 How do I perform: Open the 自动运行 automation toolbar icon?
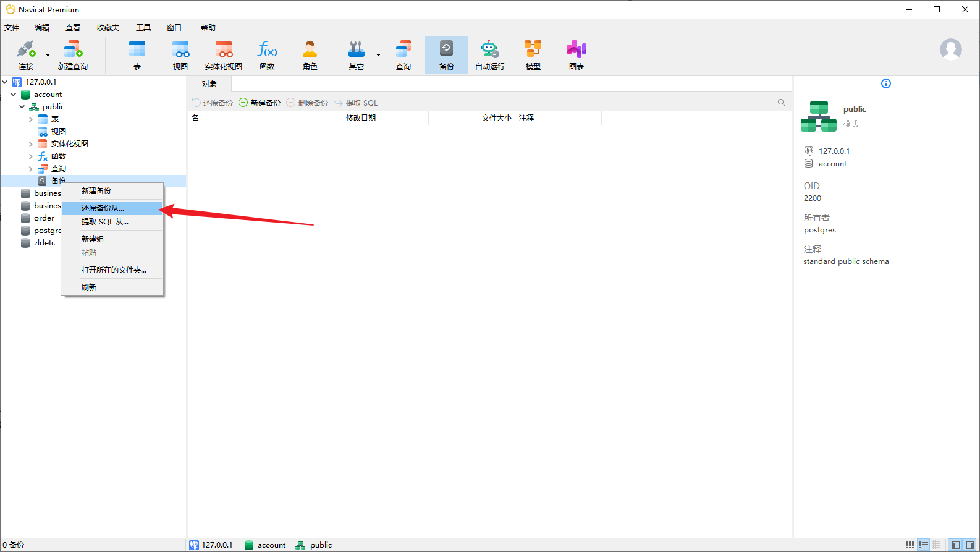tap(490, 55)
